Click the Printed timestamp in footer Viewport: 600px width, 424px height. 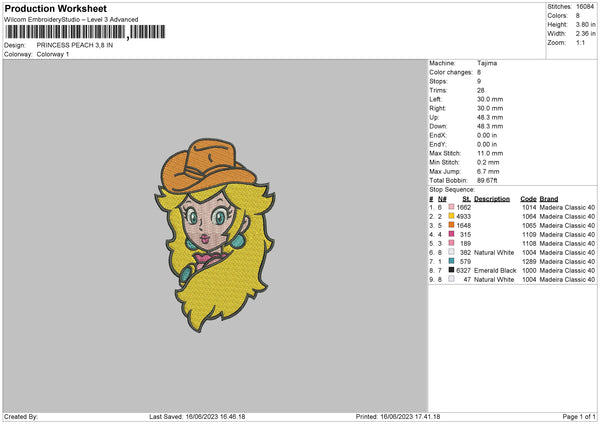[x=398, y=416]
